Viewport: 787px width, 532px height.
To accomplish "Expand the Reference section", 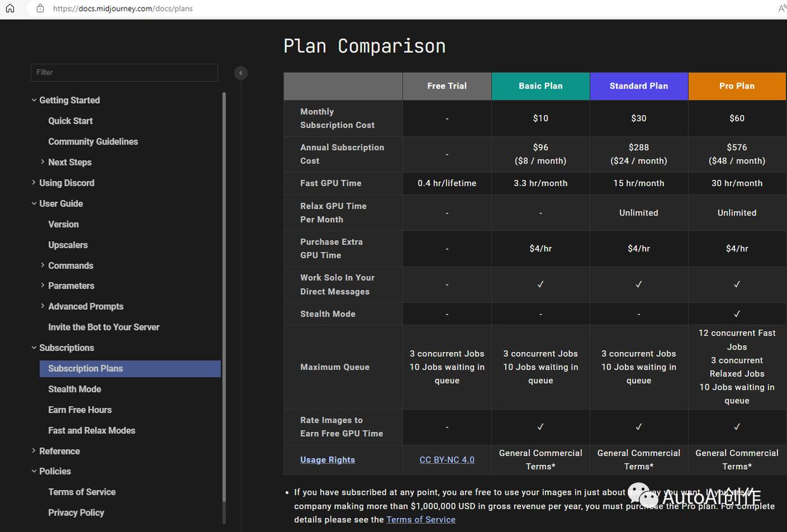I will 34,451.
